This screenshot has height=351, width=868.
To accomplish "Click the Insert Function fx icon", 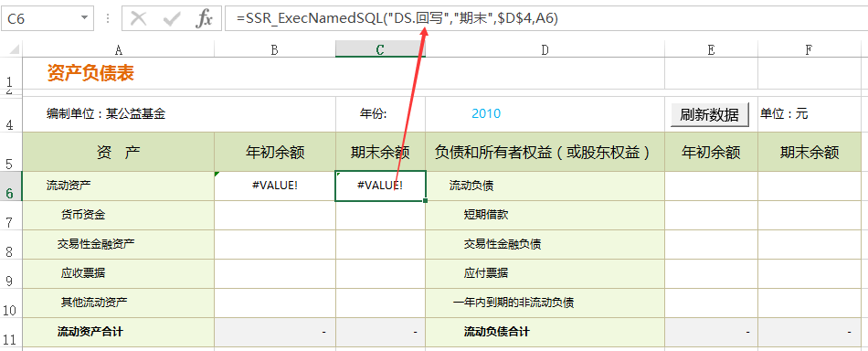I will (x=205, y=19).
